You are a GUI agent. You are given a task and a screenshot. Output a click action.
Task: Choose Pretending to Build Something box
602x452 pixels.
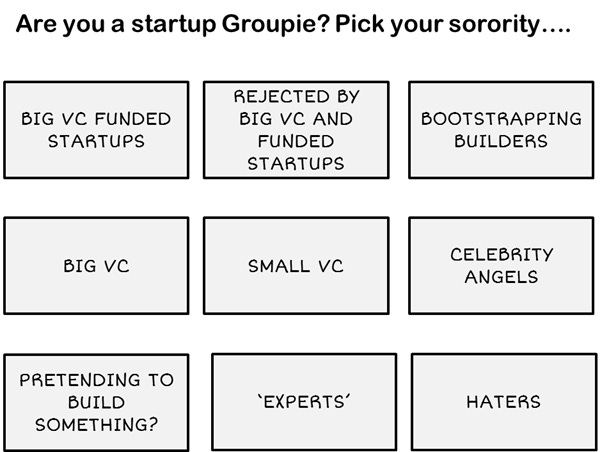[96, 402]
